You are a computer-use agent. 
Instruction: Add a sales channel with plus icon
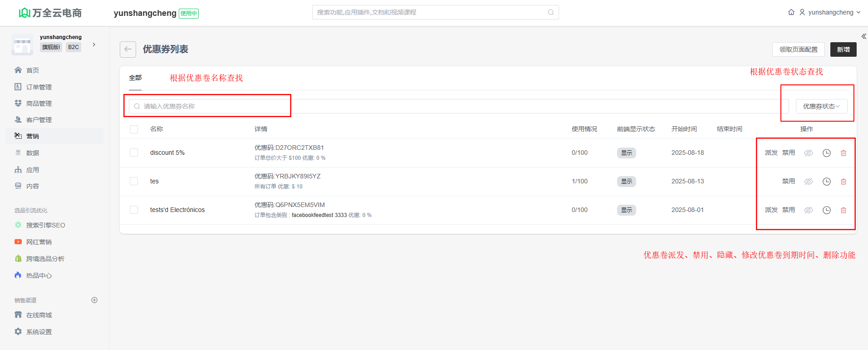tap(94, 300)
